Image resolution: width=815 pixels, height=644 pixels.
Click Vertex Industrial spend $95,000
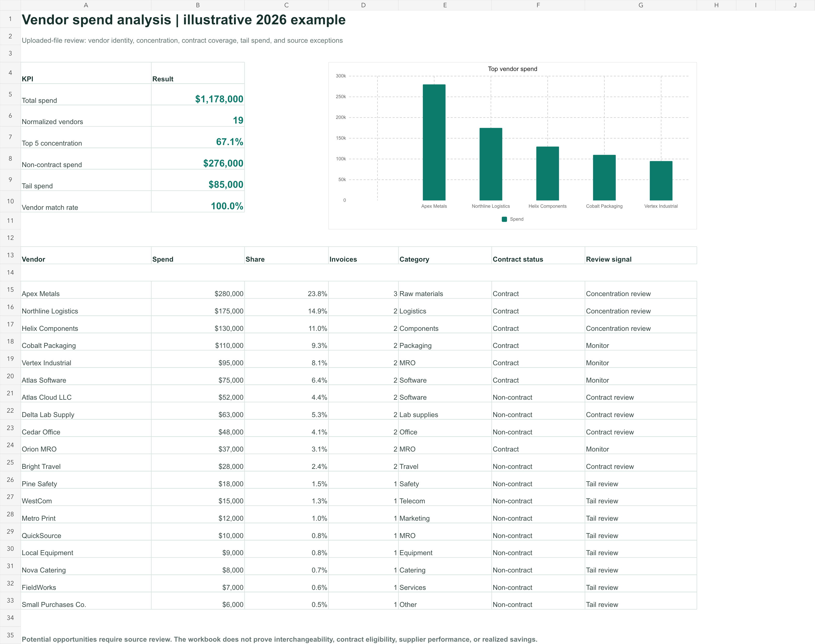point(198,359)
